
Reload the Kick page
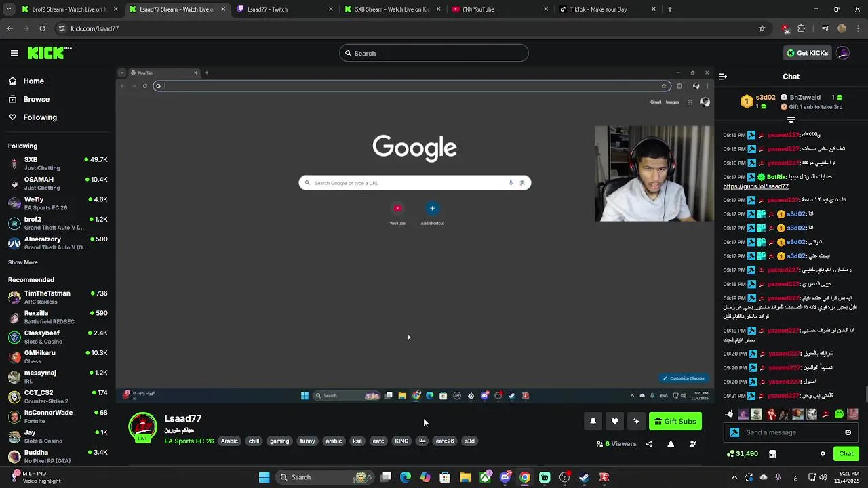(x=42, y=28)
